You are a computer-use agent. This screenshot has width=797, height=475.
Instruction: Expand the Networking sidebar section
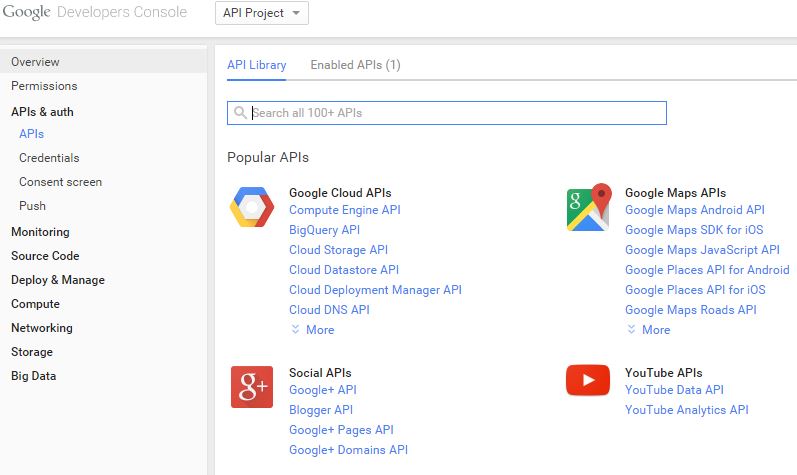pyautogui.click(x=42, y=328)
